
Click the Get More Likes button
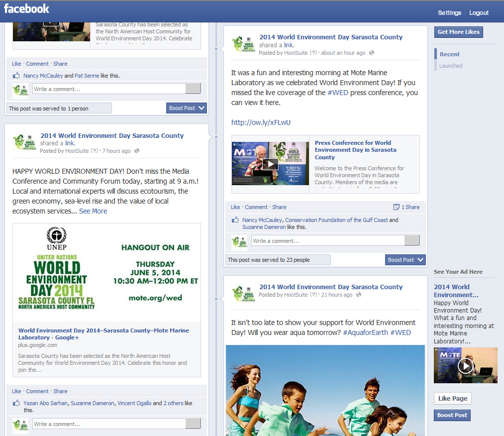point(458,32)
